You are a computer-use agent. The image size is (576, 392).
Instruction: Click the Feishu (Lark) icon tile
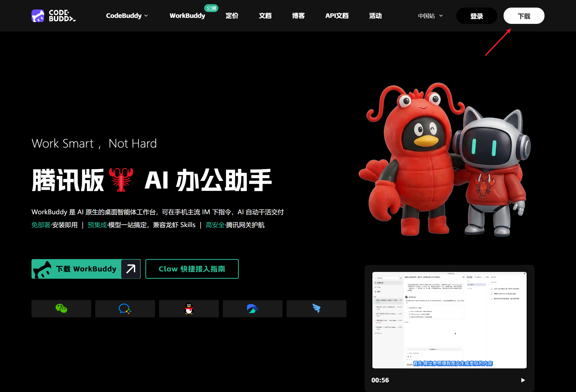pos(252,309)
